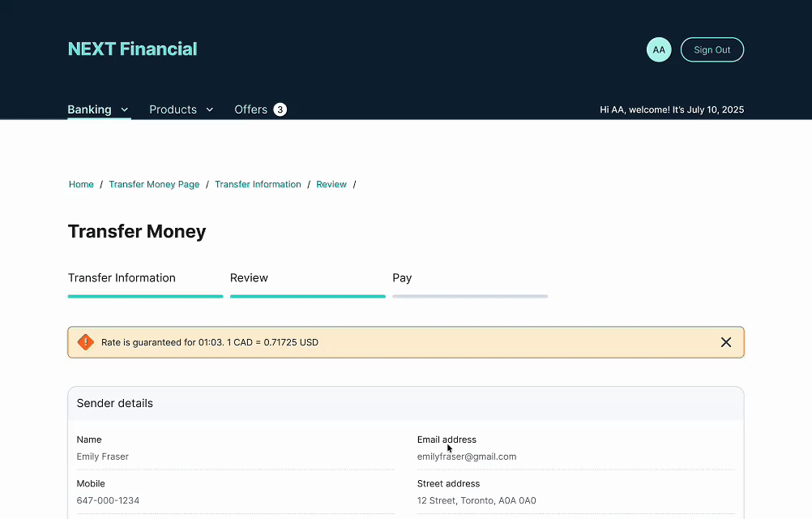Expand the Products menu chevron

point(210,109)
